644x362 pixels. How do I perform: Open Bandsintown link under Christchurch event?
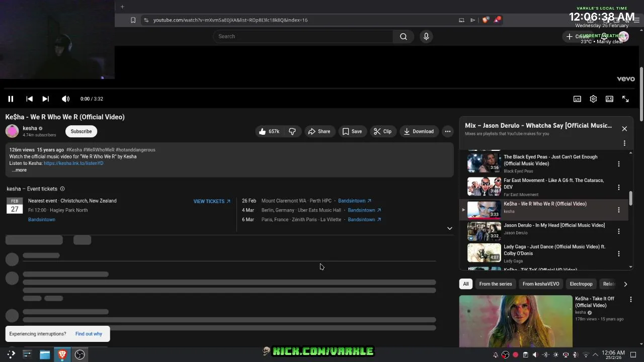tap(42, 220)
